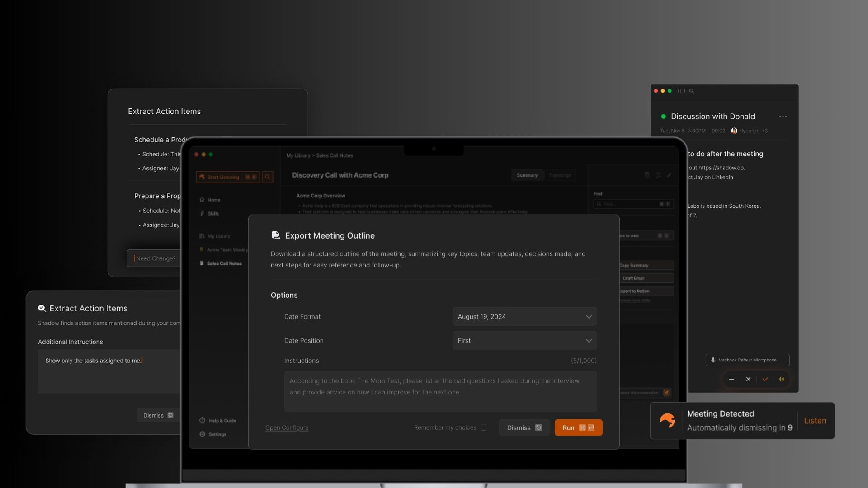Click into the Instructions text area
The width and height of the screenshot is (868, 488).
pyautogui.click(x=440, y=391)
